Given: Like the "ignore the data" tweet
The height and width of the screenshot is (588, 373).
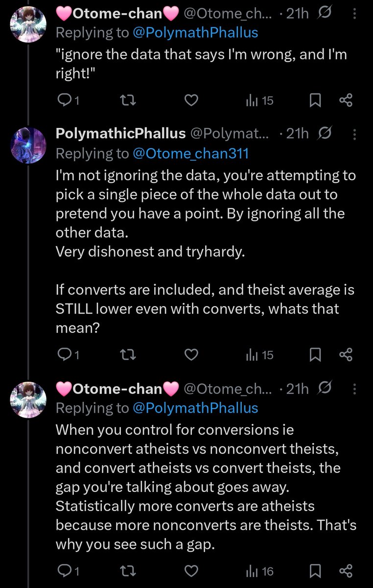Looking at the screenshot, I should pyautogui.click(x=191, y=100).
